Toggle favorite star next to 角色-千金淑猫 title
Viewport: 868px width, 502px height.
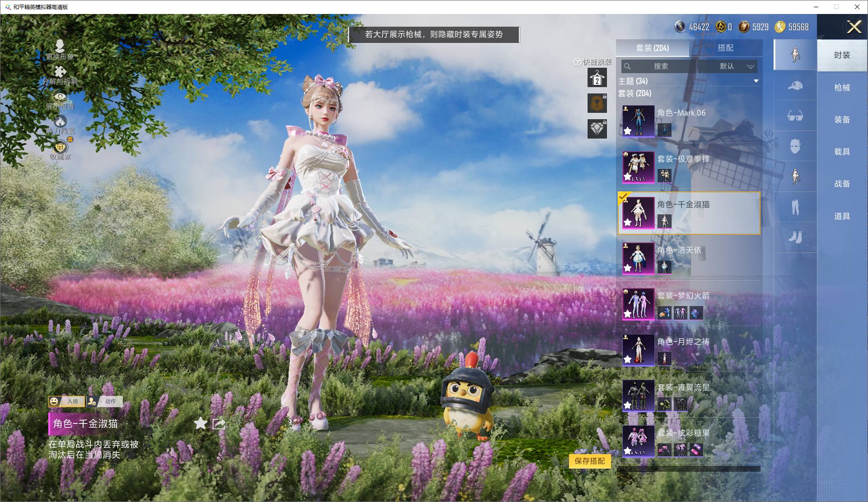click(201, 423)
